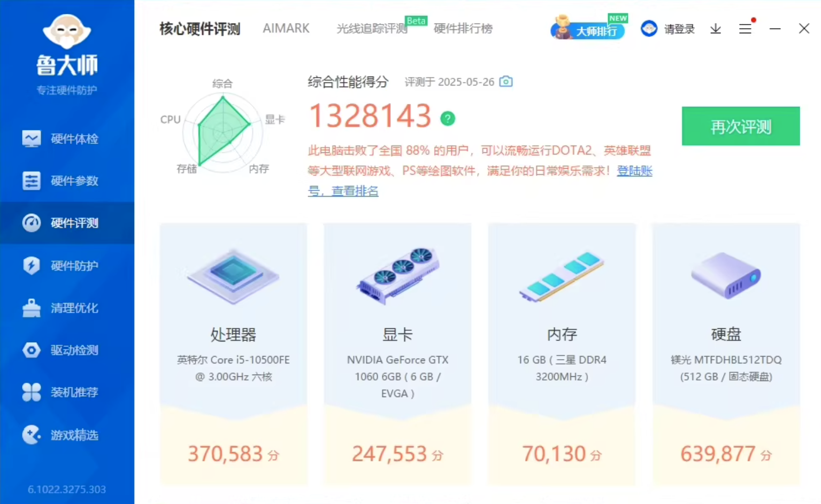The image size is (821, 504).
Task: Click 再次评测 button
Action: (x=741, y=126)
